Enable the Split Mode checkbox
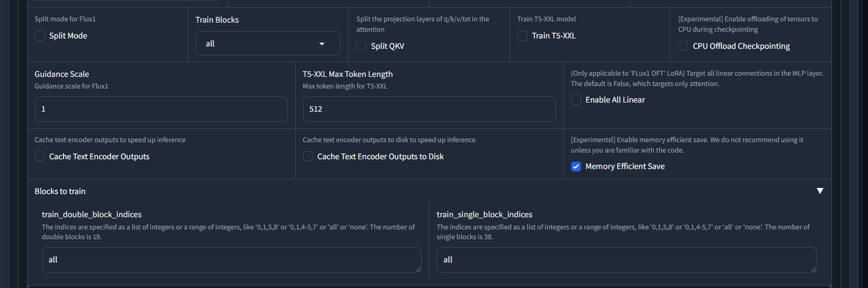 40,36
